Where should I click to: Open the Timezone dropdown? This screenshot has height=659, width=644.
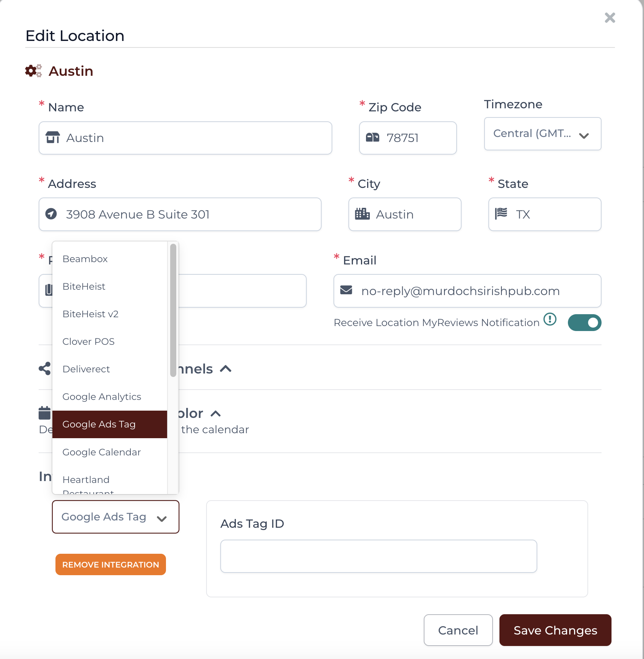click(x=542, y=134)
